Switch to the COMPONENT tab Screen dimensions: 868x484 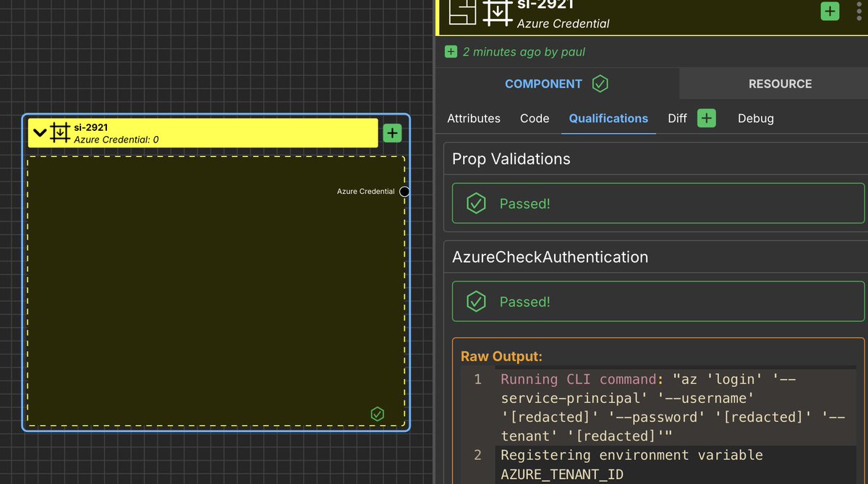pyautogui.click(x=556, y=84)
